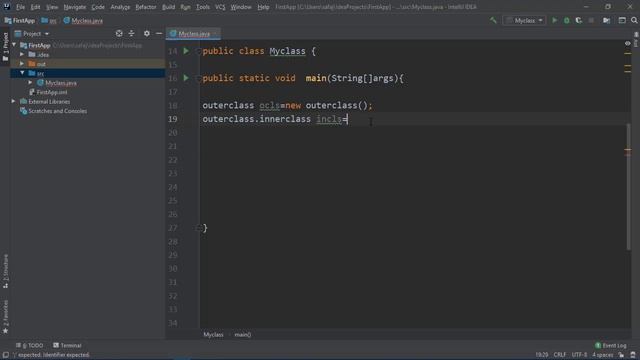The image size is (640, 360).
Task: Click src breadcrumb in navigation bar
Action: click(x=49, y=20)
